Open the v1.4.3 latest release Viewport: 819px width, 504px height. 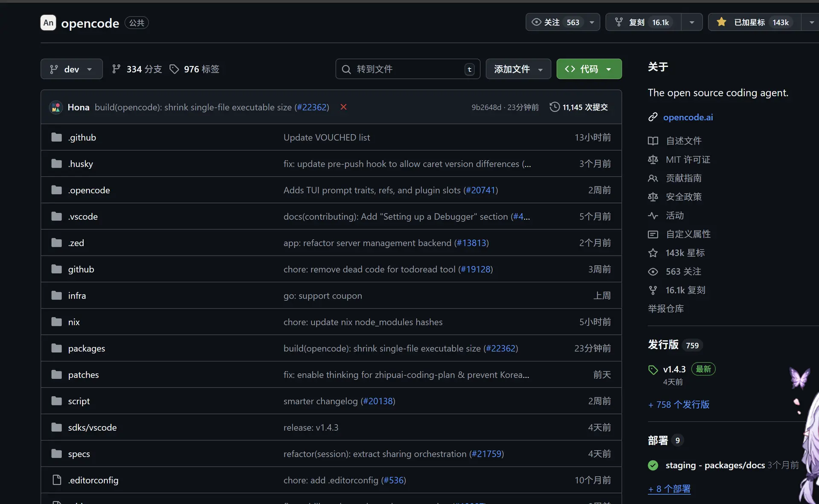tap(674, 369)
